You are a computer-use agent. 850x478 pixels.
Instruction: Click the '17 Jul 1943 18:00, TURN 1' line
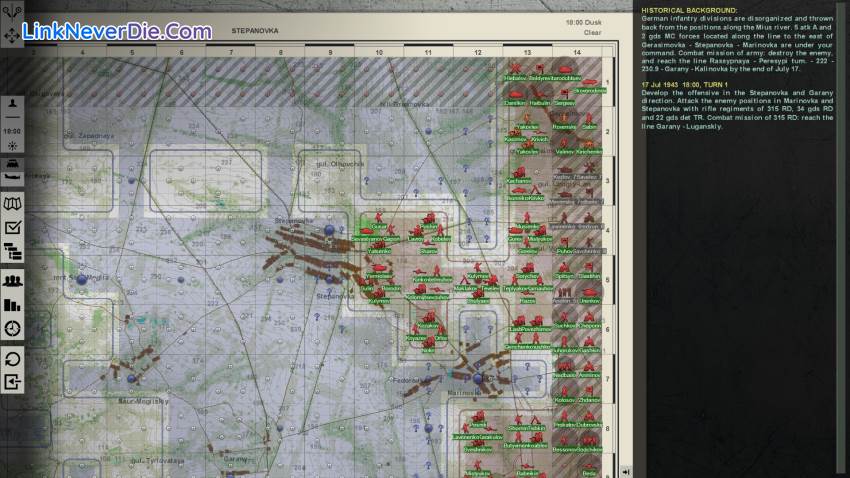[x=685, y=85]
